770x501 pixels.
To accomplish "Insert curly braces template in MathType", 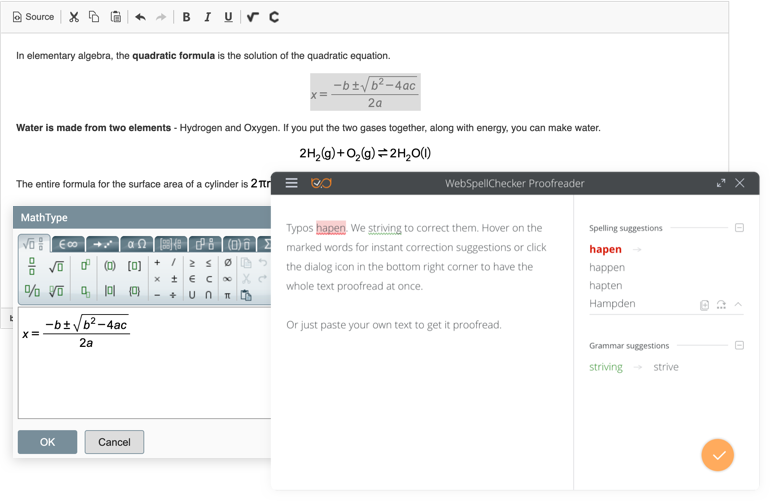I will [134, 291].
